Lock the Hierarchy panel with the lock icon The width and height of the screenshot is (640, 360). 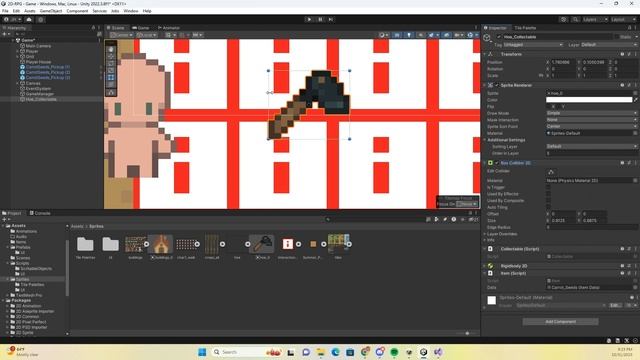point(93,28)
